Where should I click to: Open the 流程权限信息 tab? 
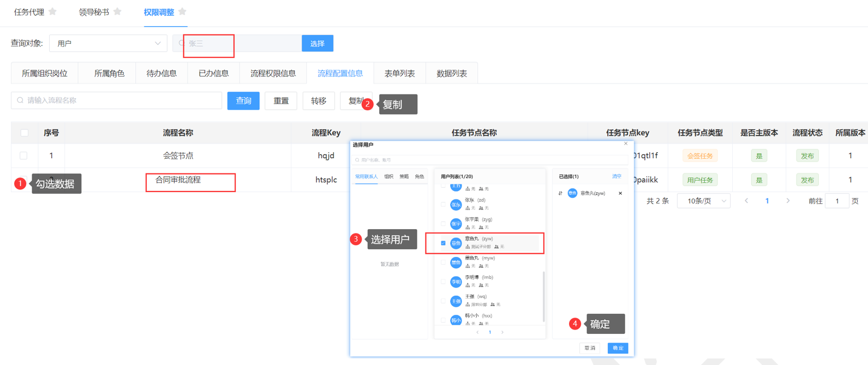pos(273,73)
